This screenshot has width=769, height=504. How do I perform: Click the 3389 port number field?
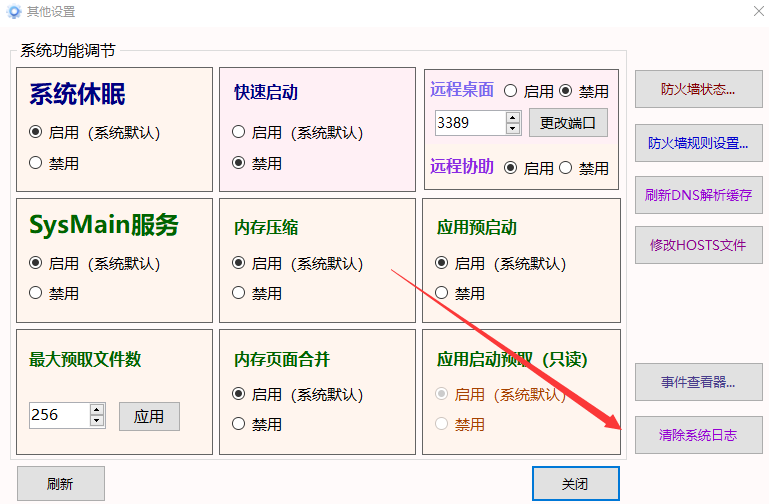click(x=470, y=123)
